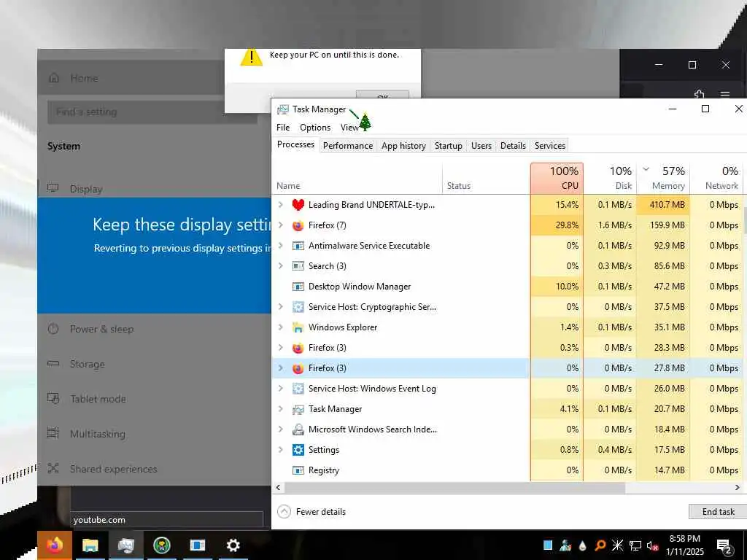Expand the Windows Explorer process row
The width and height of the screenshot is (747, 560).
coord(281,327)
